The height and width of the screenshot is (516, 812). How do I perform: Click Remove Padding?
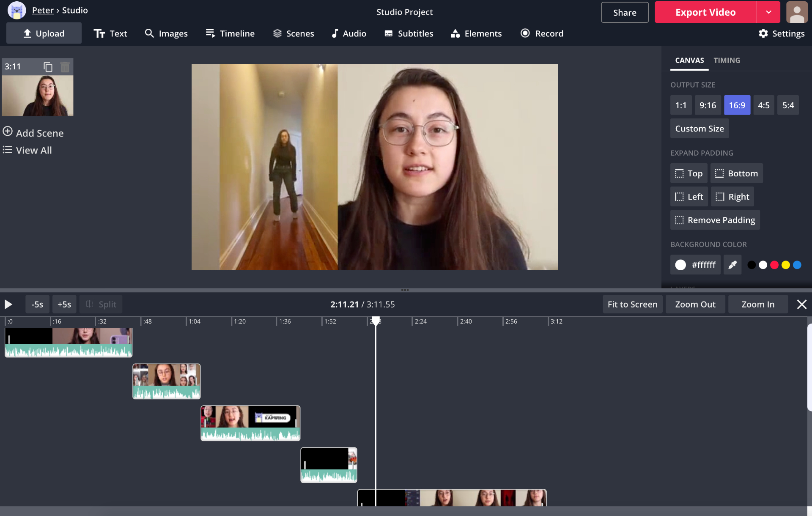[715, 220]
